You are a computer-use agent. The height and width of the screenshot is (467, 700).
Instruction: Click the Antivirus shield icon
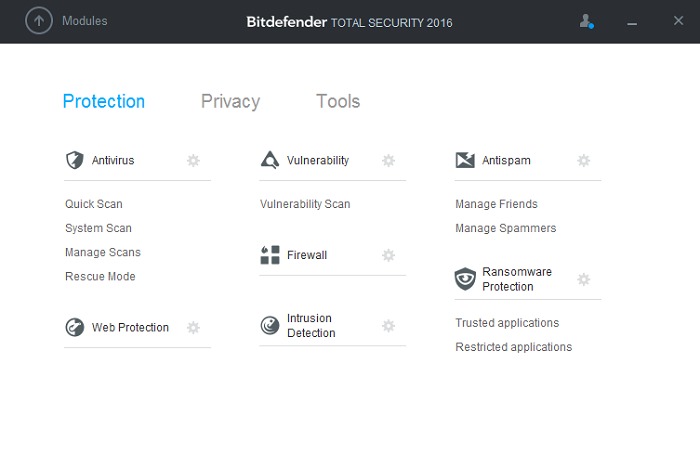pyautogui.click(x=75, y=160)
